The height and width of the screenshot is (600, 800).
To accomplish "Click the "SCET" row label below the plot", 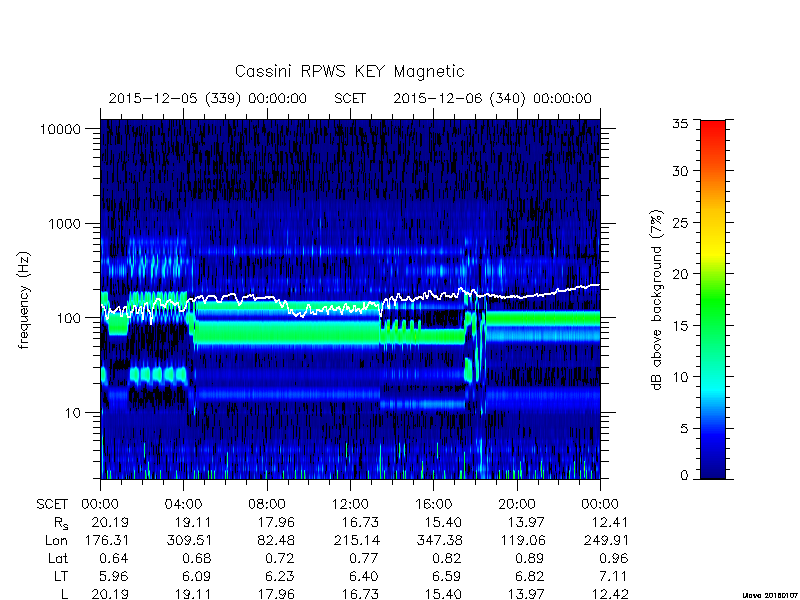I will (x=52, y=504).
